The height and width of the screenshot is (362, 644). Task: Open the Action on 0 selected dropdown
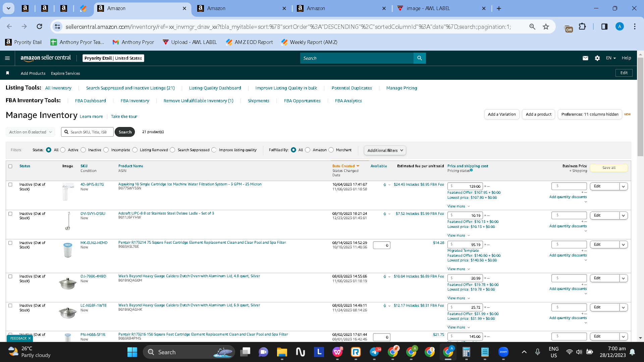[31, 132]
